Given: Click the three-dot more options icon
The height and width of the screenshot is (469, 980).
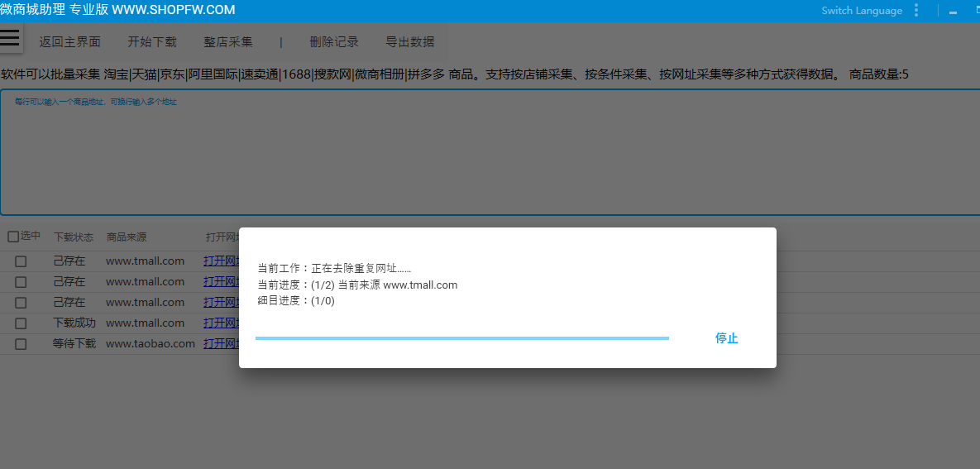Looking at the screenshot, I should pos(916,11).
